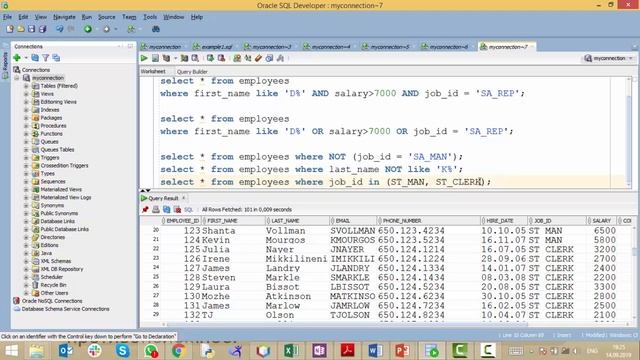Click the green Back navigation arrow

coord(88,29)
